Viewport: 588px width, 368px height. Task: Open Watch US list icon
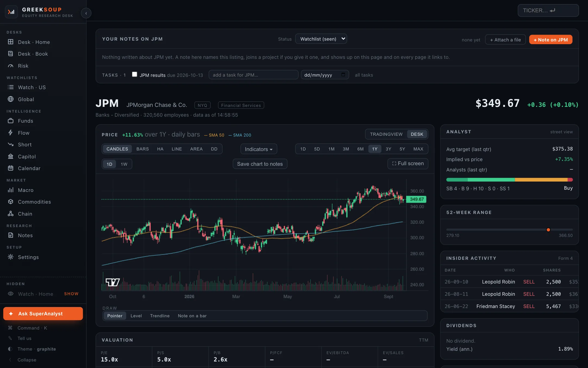[x=11, y=87]
